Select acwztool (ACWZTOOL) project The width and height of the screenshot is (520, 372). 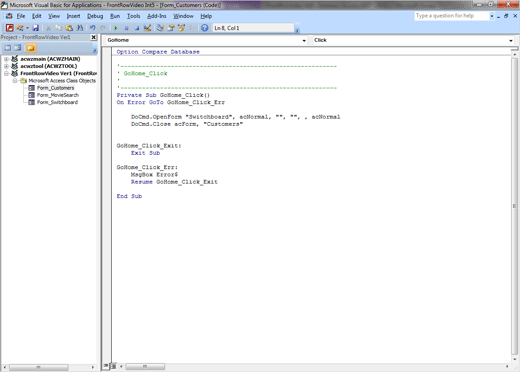48,66
